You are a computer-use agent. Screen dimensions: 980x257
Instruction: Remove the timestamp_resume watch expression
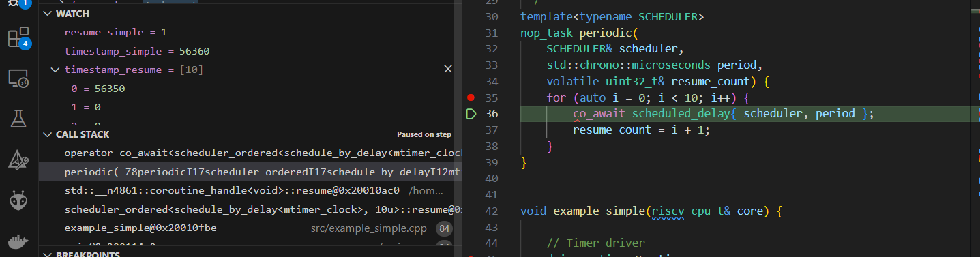pos(448,70)
